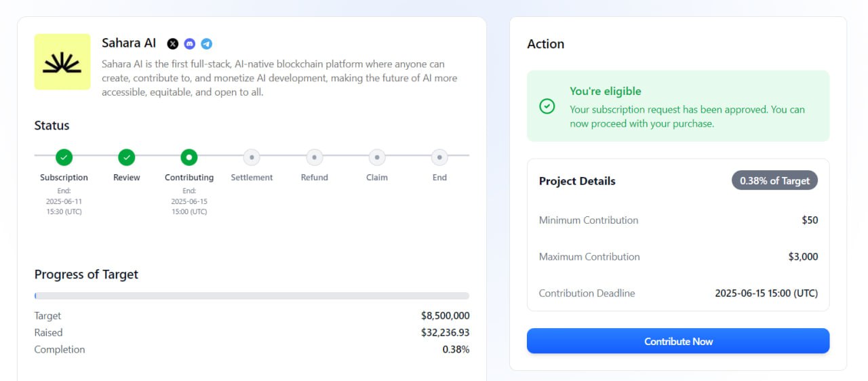Click the 'Status' section heading

click(52, 125)
